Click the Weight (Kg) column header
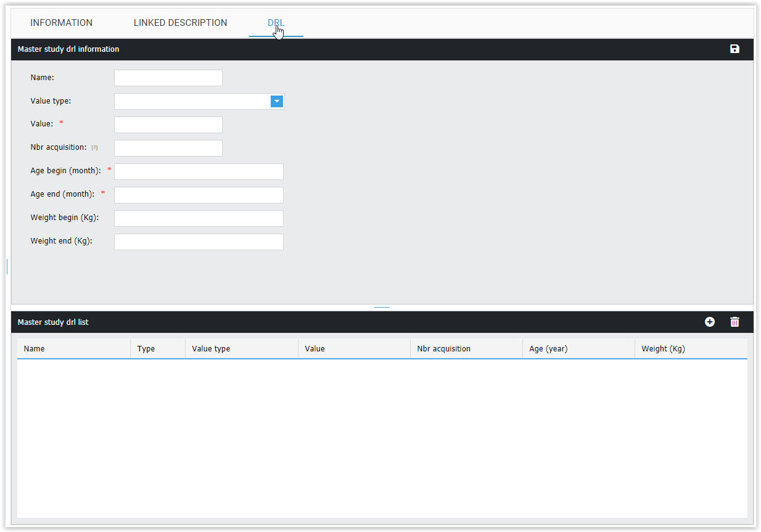Image resolution: width=761 pixels, height=532 pixels. pos(663,349)
